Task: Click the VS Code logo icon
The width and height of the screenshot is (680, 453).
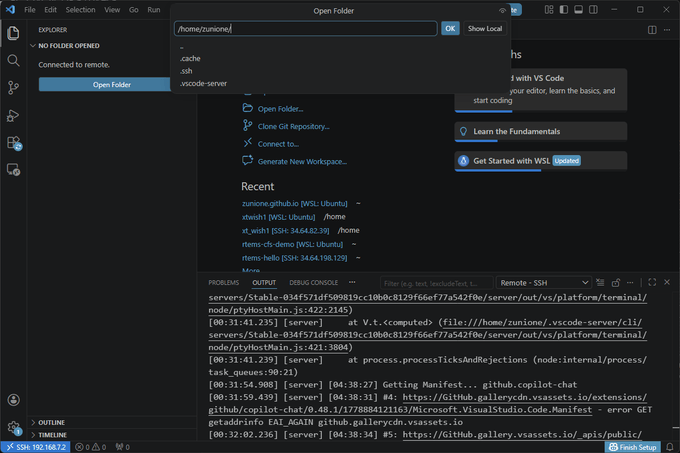Action: (x=10, y=10)
